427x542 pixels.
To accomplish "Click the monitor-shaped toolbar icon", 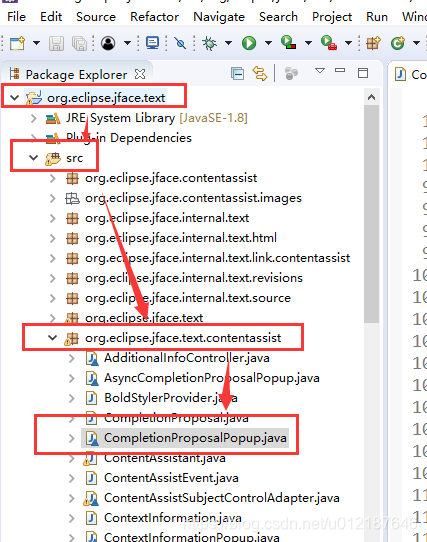I will (x=152, y=43).
